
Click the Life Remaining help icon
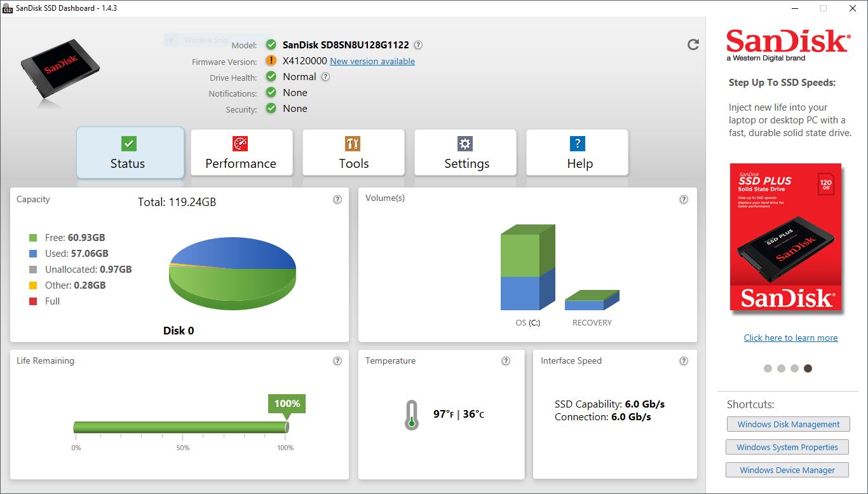click(x=337, y=361)
